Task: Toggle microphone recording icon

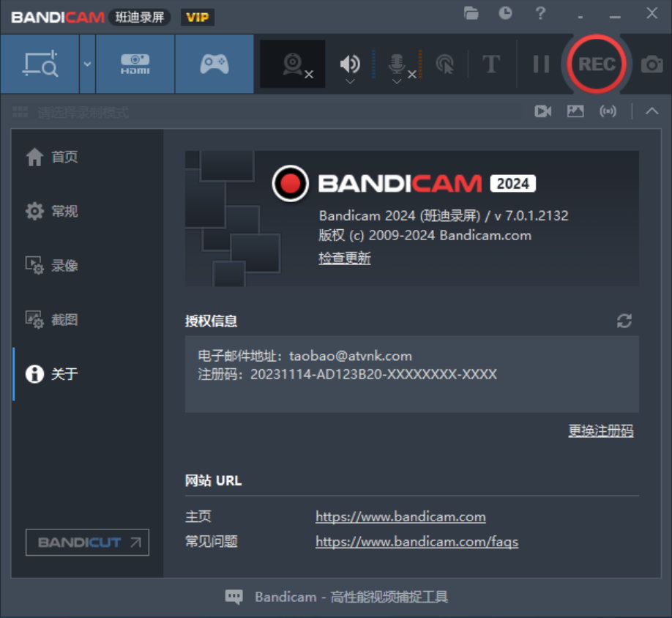Action: [x=397, y=64]
